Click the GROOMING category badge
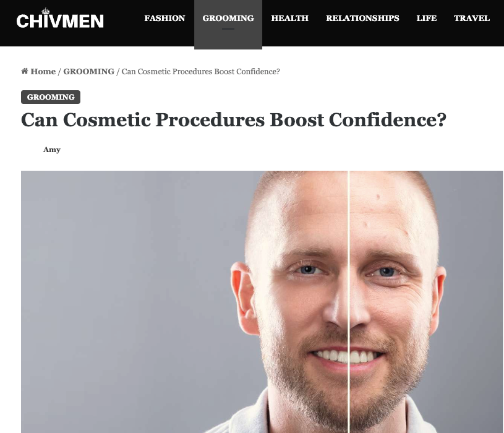Viewport: 504px width, 433px height. (51, 97)
